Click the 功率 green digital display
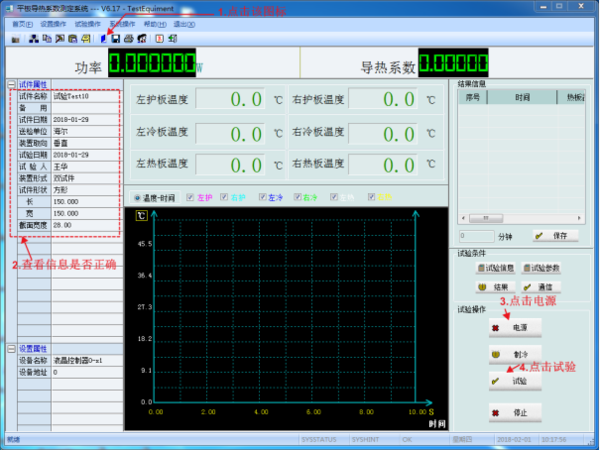This screenshot has width=600, height=450. coord(152,63)
